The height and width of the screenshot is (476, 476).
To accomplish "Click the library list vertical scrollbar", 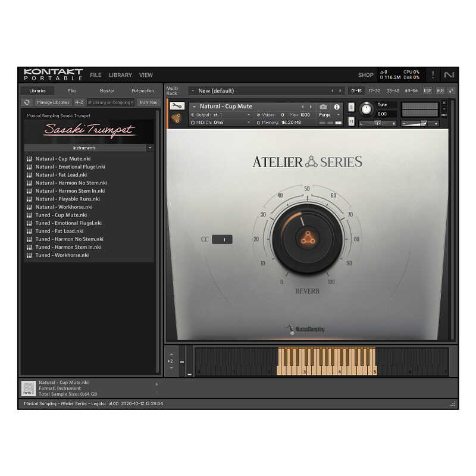I will pyautogui.click(x=157, y=242).
